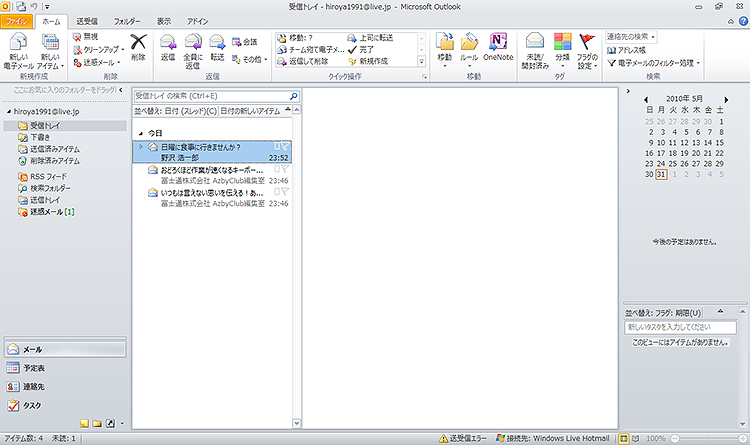Screen dimensions: 750x445
Task: Minimize the ribbon with the caret icon
Action: click(731, 22)
